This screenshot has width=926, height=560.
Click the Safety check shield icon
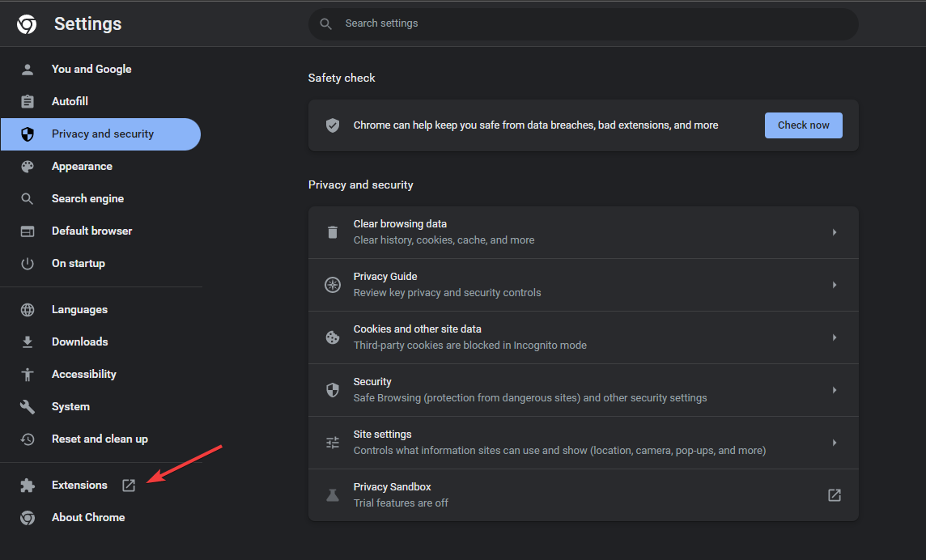point(333,125)
